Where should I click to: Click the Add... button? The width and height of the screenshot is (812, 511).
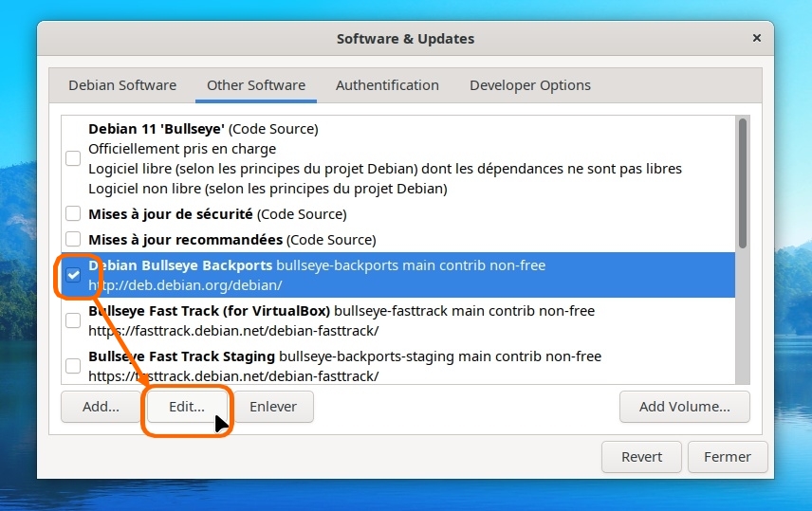pyautogui.click(x=101, y=407)
